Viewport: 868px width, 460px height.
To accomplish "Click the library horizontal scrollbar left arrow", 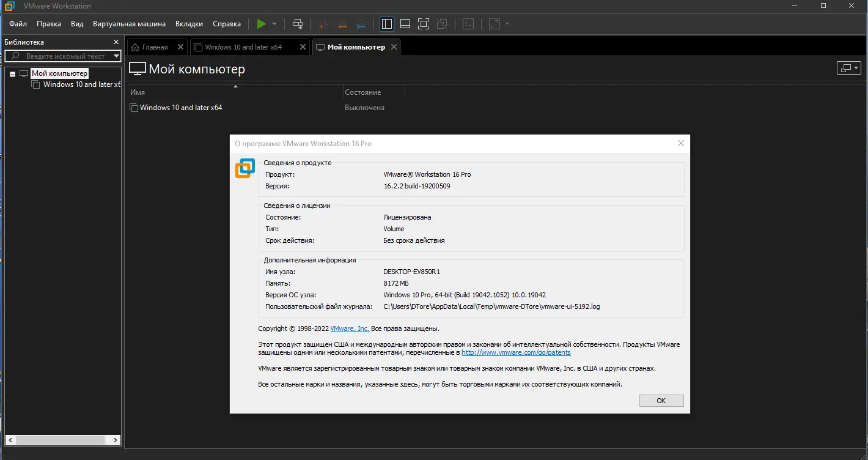I will (9, 440).
